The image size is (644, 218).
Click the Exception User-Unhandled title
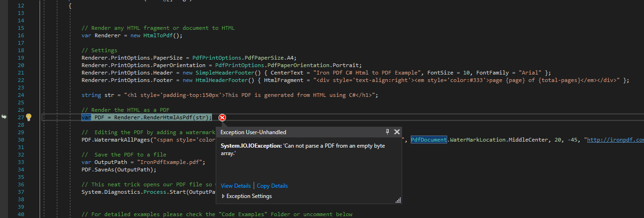click(253, 132)
